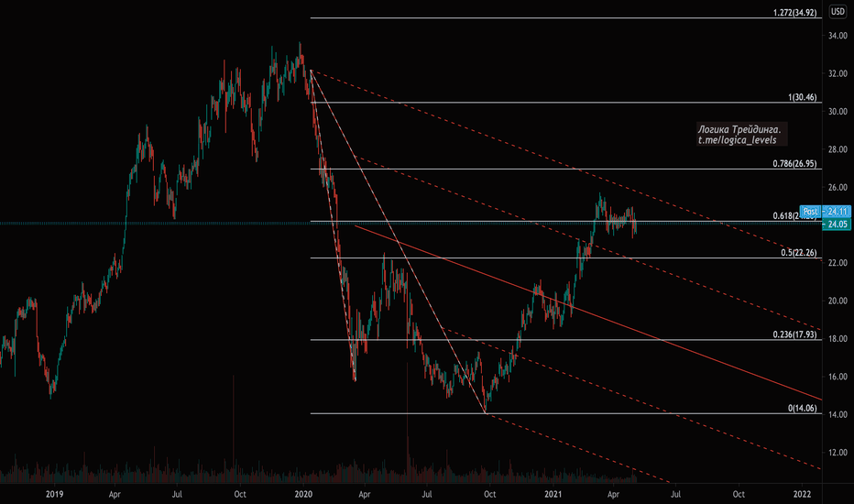Click the 0.236(17.93) Fibonacci level label
The width and height of the screenshot is (854, 504).
coord(794,334)
